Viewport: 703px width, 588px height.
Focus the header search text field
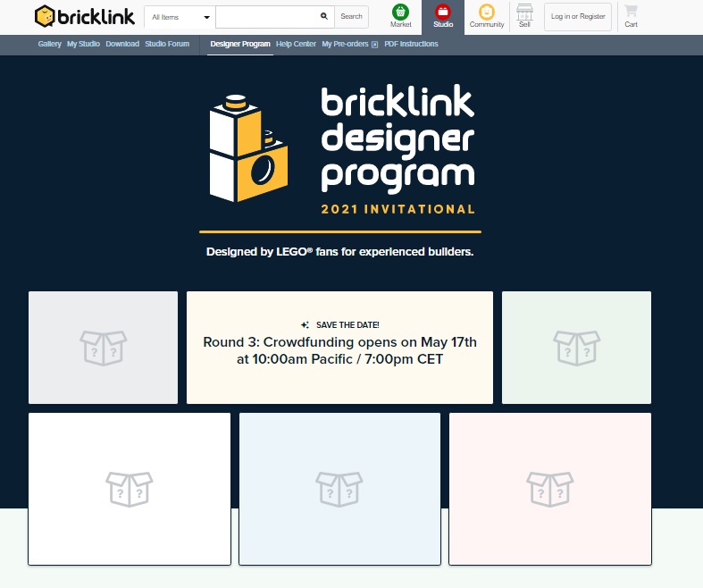coord(275,17)
